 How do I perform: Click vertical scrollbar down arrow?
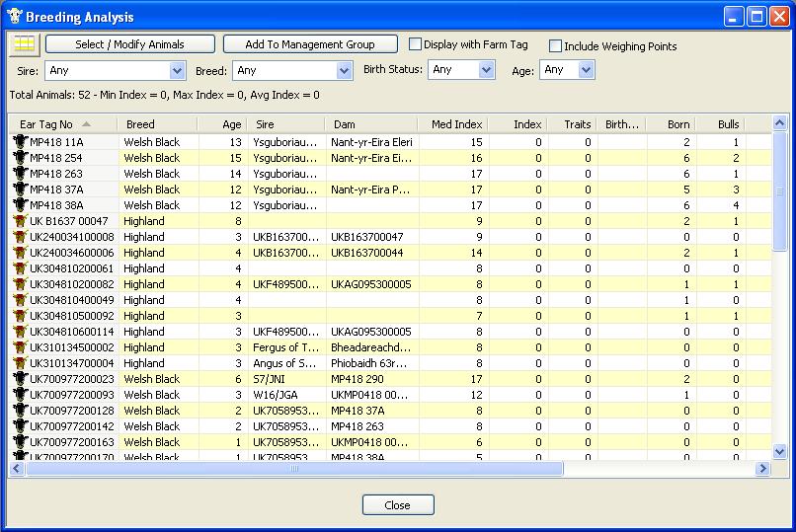(780, 450)
